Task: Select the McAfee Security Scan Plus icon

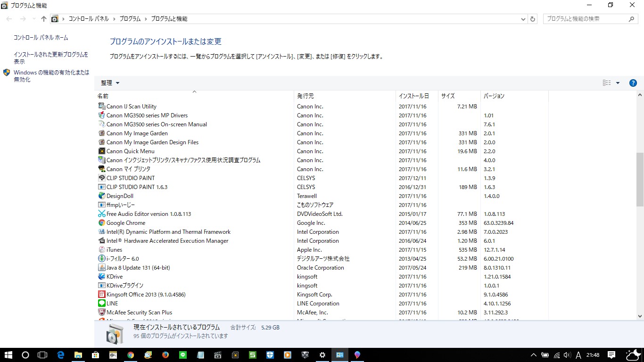Action: [102, 313]
